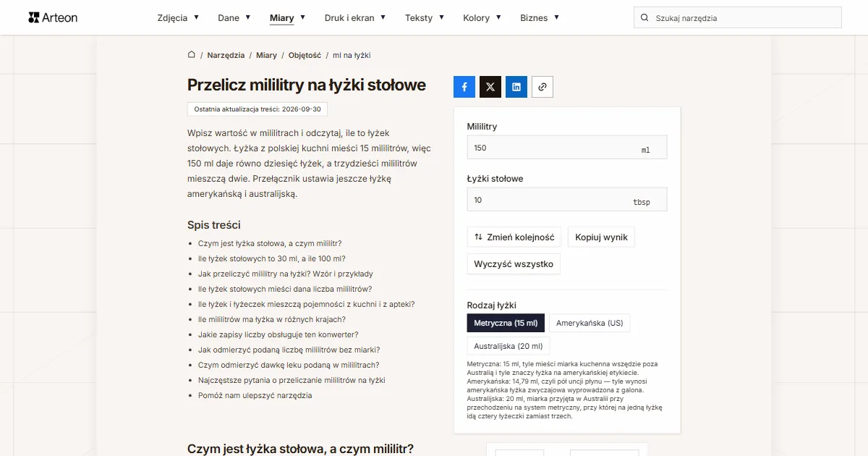Share page on X

490,87
